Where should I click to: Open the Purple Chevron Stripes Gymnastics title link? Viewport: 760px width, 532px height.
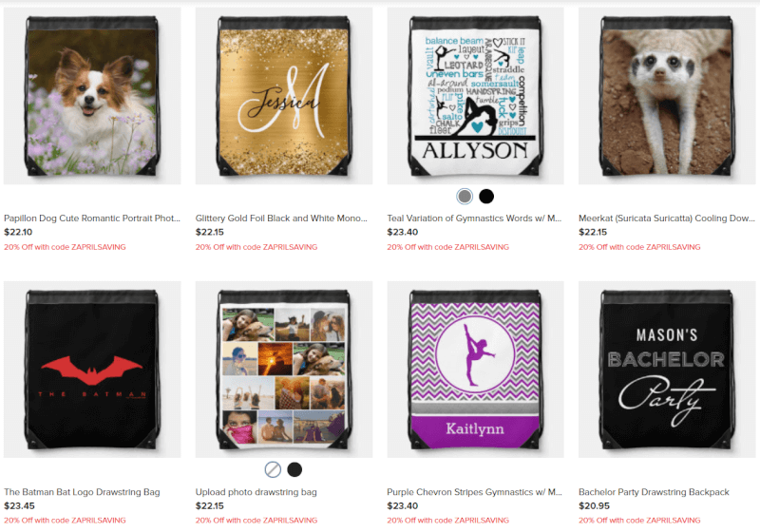click(474, 492)
